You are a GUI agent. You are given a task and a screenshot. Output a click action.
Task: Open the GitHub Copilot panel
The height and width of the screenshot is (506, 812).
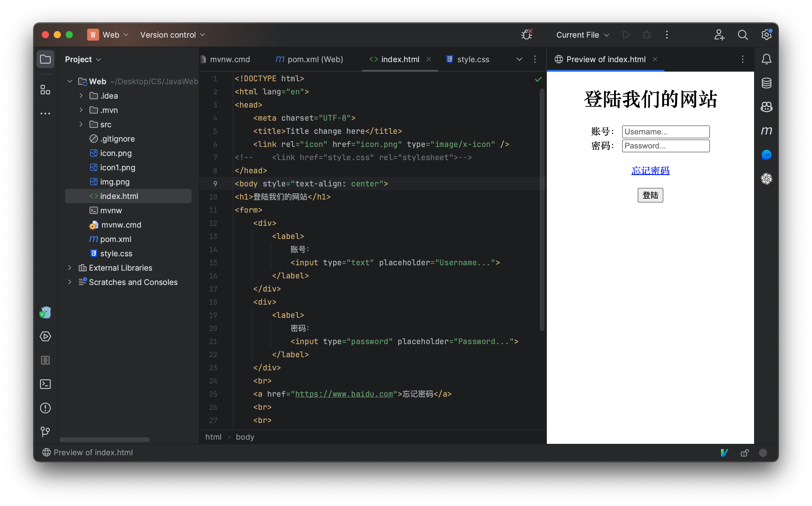[x=767, y=106]
